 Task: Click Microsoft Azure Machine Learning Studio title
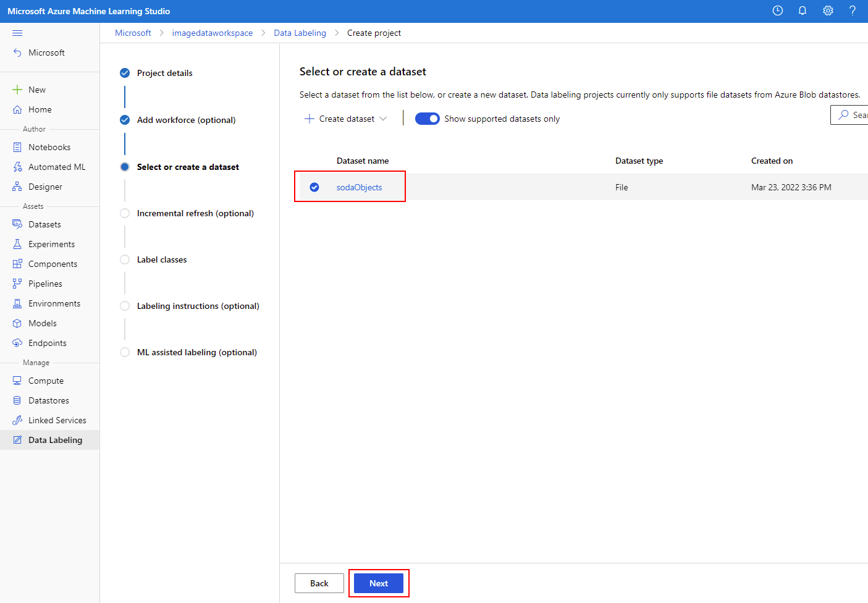click(x=89, y=11)
